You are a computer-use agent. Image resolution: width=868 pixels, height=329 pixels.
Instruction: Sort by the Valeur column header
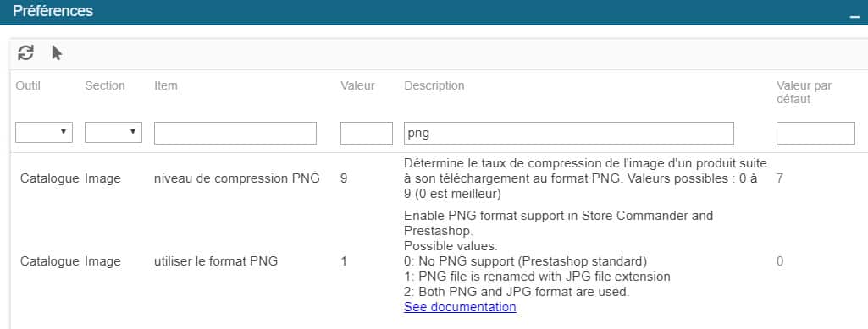pos(357,85)
